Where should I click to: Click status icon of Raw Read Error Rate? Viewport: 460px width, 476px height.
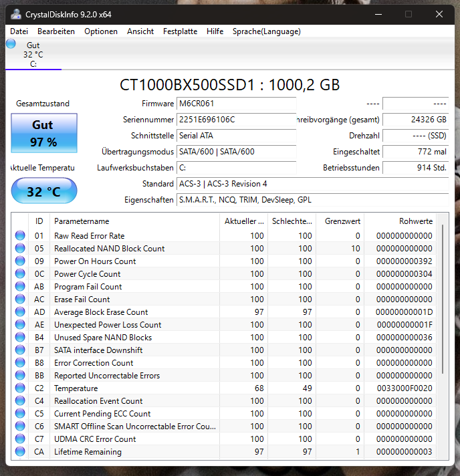coord(20,235)
